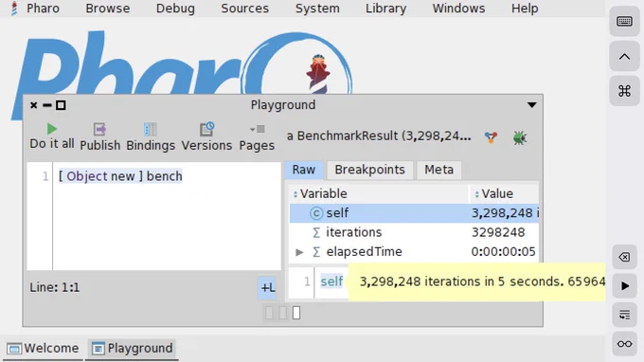Click the sigma icon beside elapsedTime
The image size is (644, 362).
click(x=315, y=252)
